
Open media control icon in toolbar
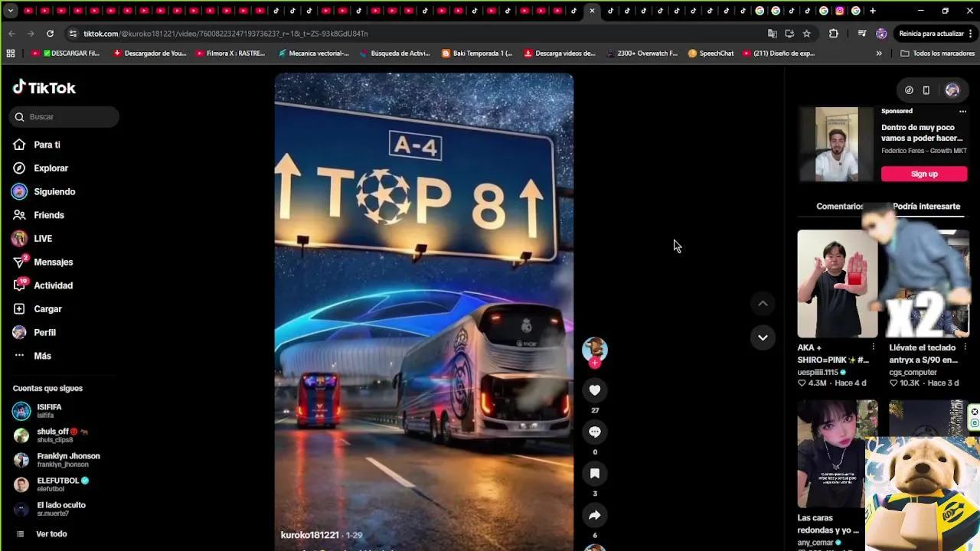pyautogui.click(x=862, y=34)
